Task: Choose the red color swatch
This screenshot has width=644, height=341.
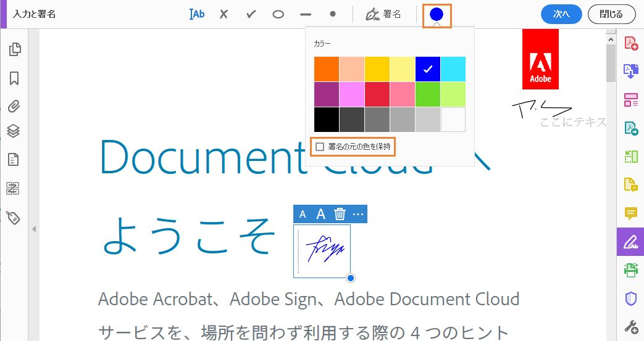Action: tap(377, 94)
